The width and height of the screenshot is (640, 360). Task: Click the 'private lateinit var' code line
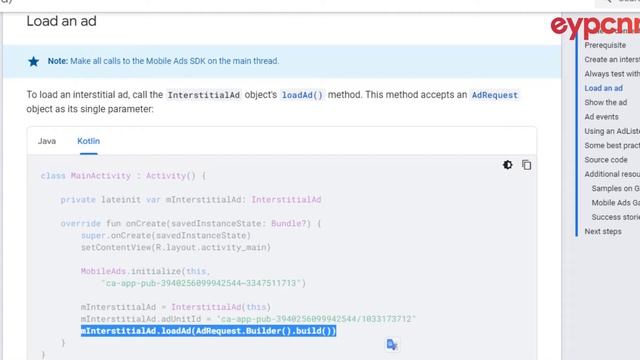tap(191, 200)
